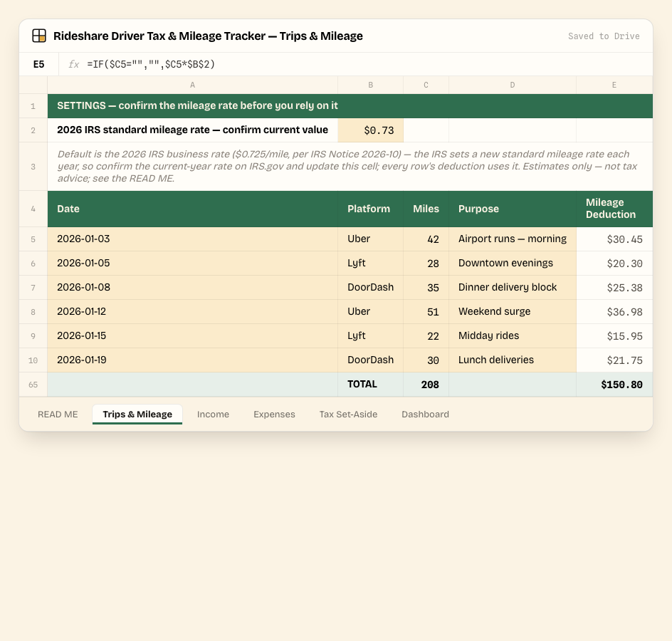This screenshot has width=672, height=641.
Task: Click the 42 miles cell
Action: click(x=426, y=239)
